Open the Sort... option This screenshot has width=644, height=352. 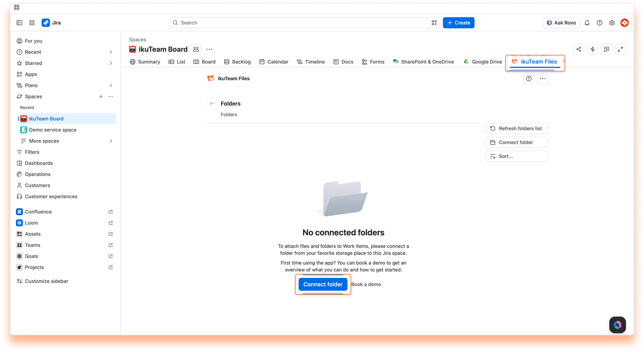click(517, 156)
